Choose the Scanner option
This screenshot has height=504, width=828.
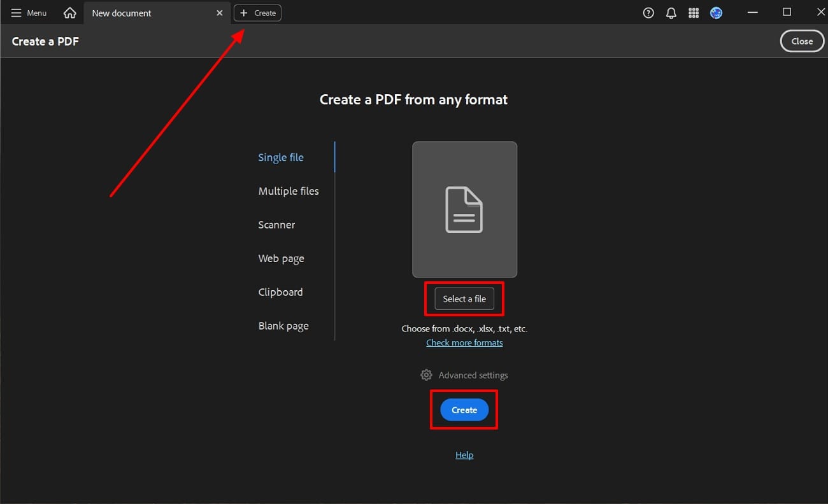pos(276,225)
